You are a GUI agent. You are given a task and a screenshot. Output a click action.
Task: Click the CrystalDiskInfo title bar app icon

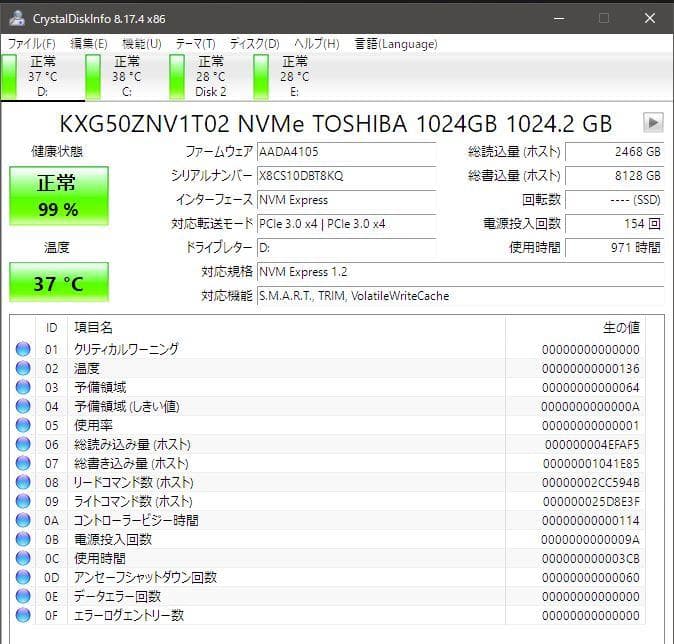[17, 18]
